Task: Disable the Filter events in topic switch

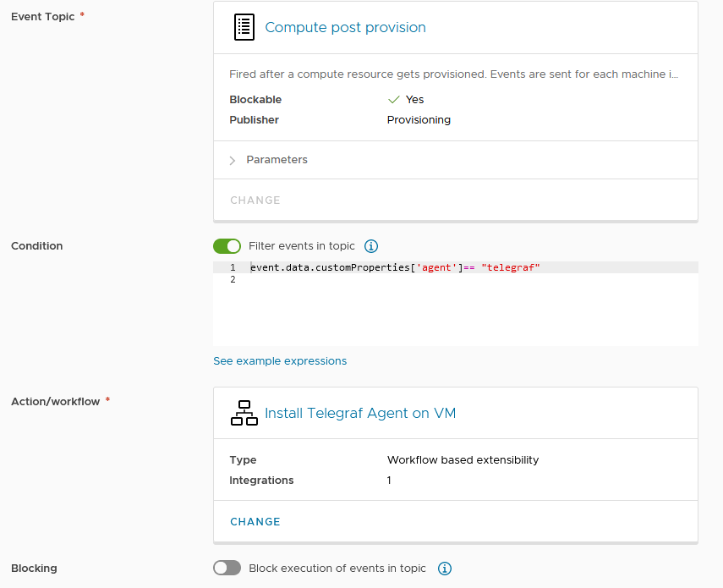Action: click(x=227, y=246)
